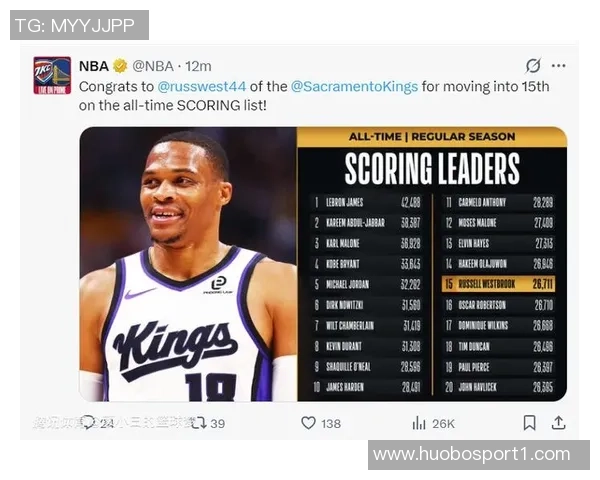Click the Grok icon on tweet
The width and height of the screenshot is (600, 480).
533,65
